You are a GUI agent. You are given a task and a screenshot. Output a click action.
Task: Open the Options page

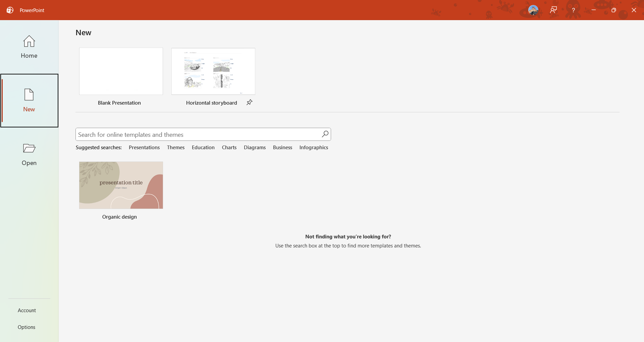pyautogui.click(x=26, y=327)
